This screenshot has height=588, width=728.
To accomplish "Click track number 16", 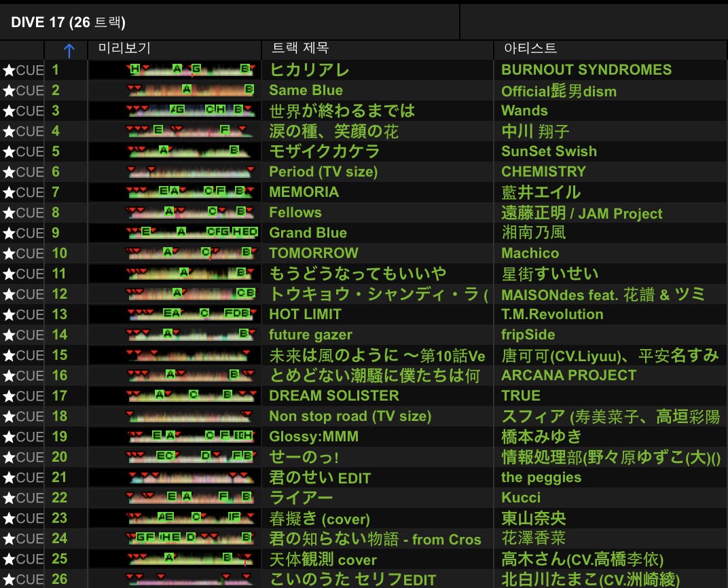I will [60, 375].
